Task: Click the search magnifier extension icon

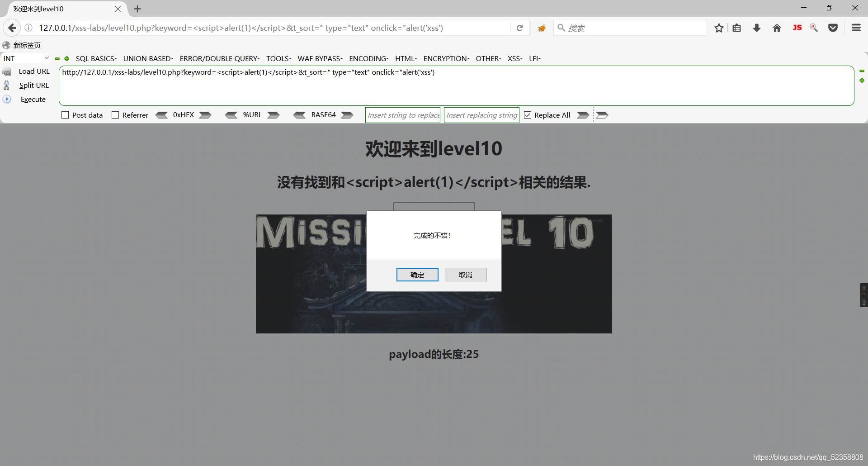Action: tap(814, 28)
